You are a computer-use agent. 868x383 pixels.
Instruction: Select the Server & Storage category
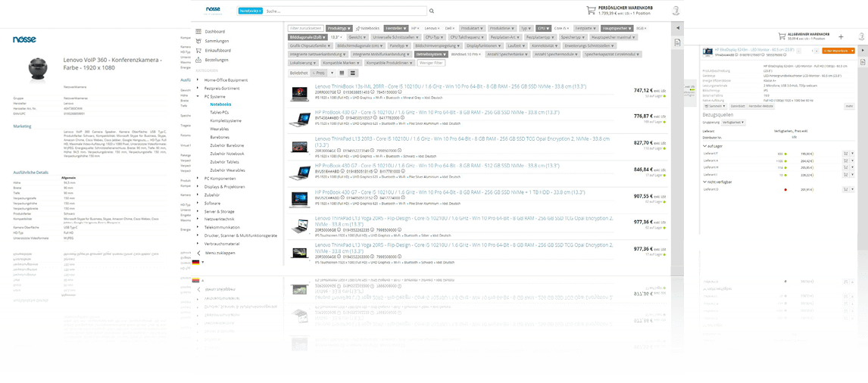click(x=220, y=211)
